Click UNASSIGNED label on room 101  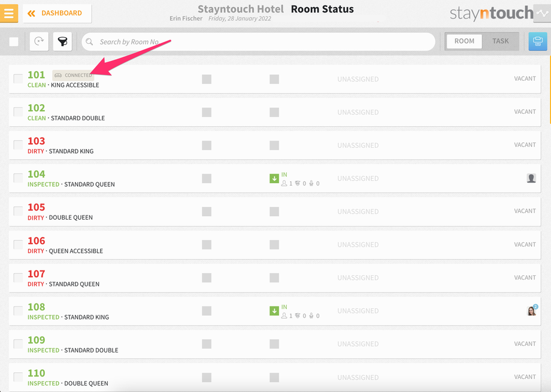358,80
